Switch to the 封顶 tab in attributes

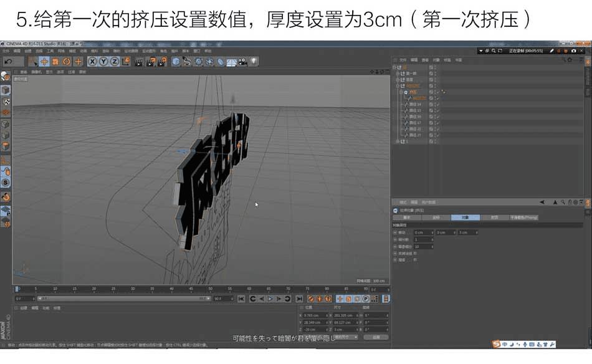coord(494,218)
